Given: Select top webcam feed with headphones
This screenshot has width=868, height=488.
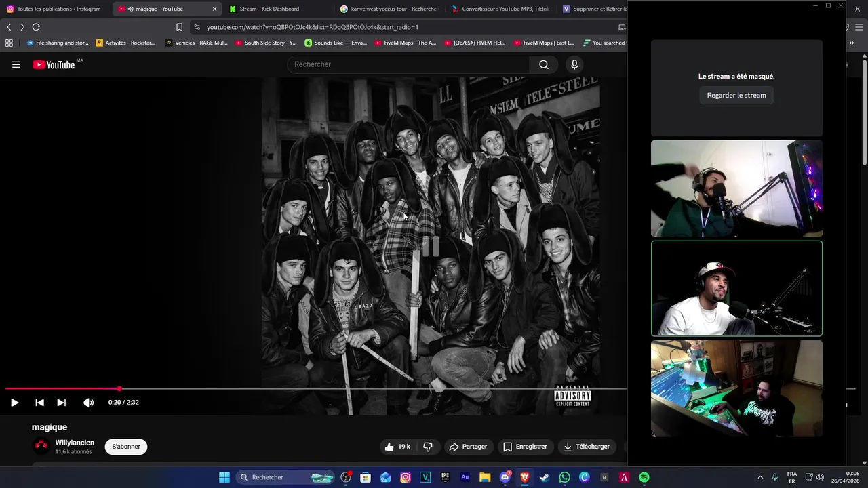Looking at the screenshot, I should pyautogui.click(x=736, y=188).
